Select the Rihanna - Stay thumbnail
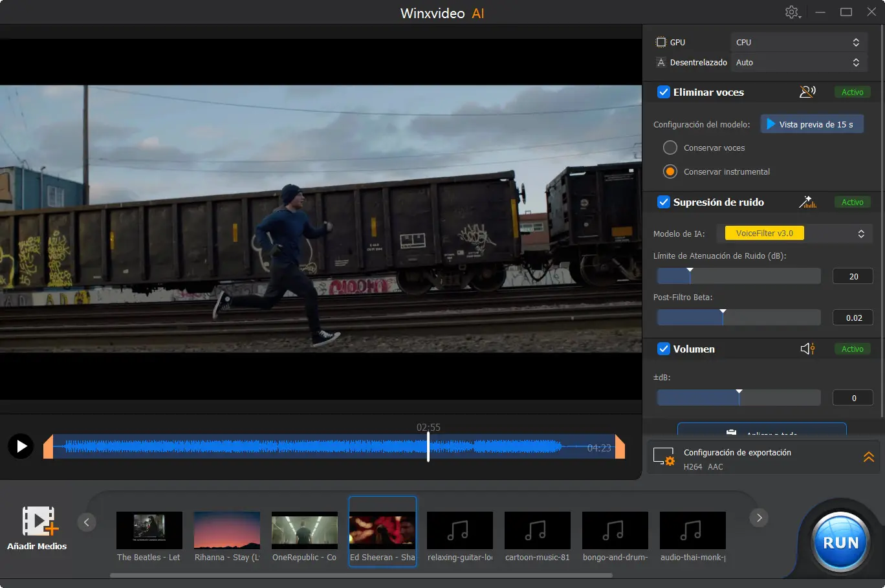This screenshot has height=588, width=885. point(227,530)
